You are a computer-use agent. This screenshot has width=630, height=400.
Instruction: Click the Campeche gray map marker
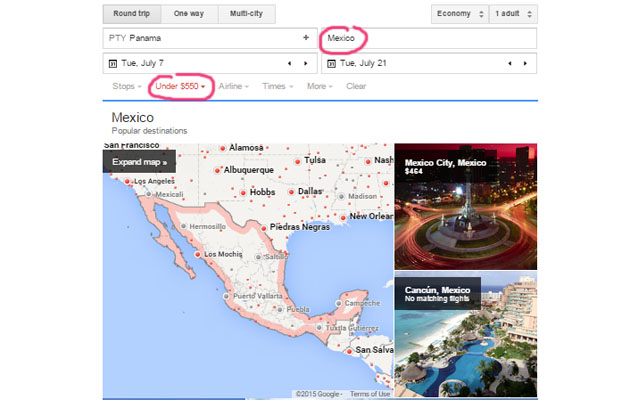click(339, 304)
